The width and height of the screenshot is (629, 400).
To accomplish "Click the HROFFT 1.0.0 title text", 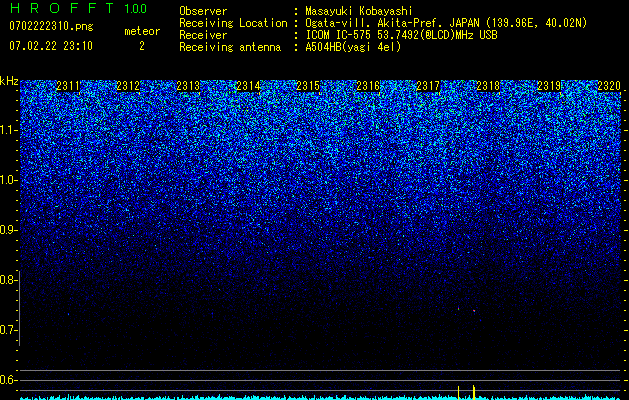I will (79, 8).
